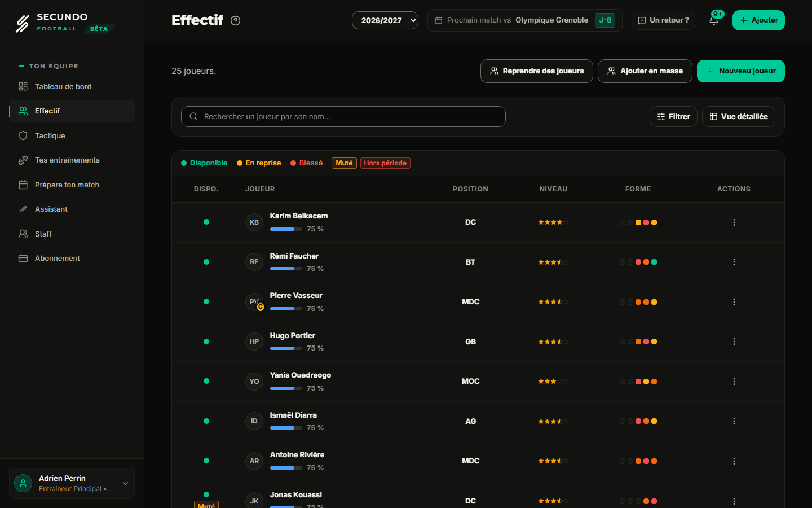
Task: Open Prépare ton match
Action: (72, 185)
